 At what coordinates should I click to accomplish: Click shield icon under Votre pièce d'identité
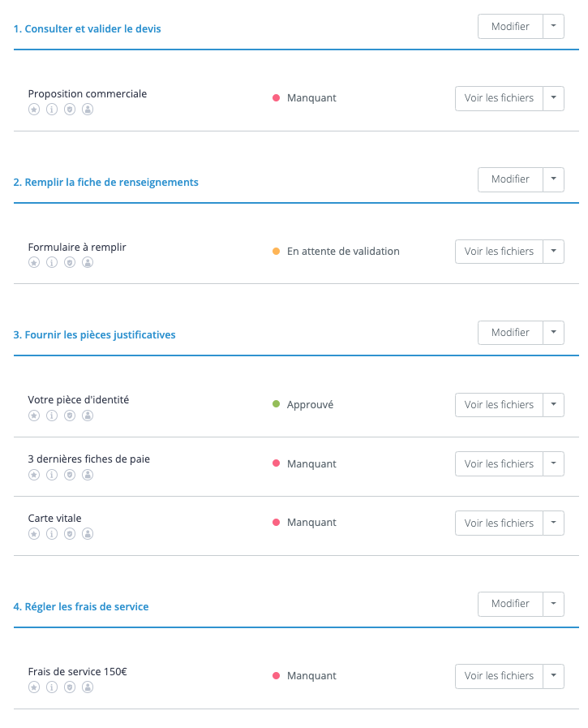point(70,416)
